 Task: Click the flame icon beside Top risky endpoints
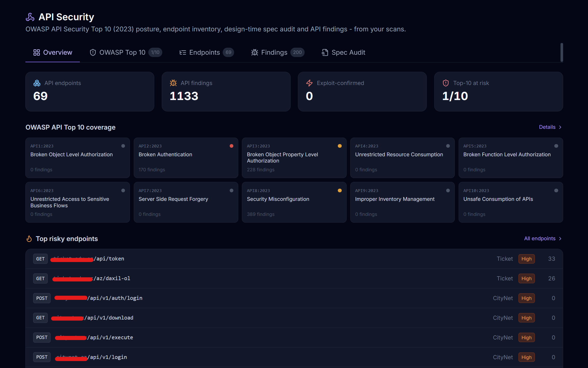point(29,239)
